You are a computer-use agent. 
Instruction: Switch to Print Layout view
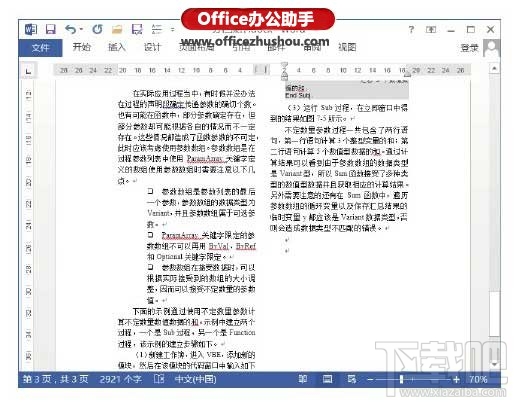[x=327, y=379]
